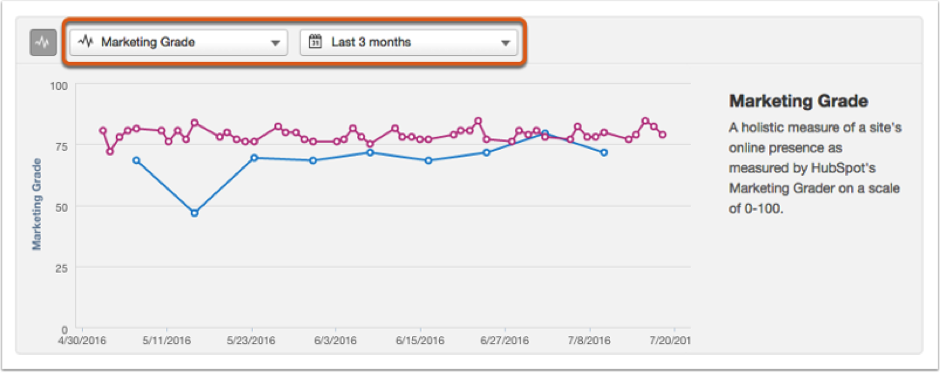Click the Marketing Grade heading in description panel

(x=799, y=101)
